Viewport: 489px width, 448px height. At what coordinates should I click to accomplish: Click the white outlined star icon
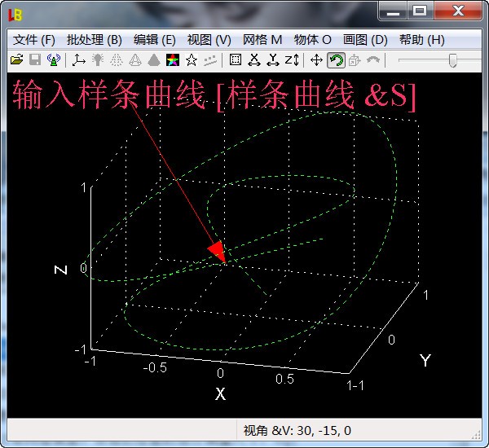[x=192, y=59]
